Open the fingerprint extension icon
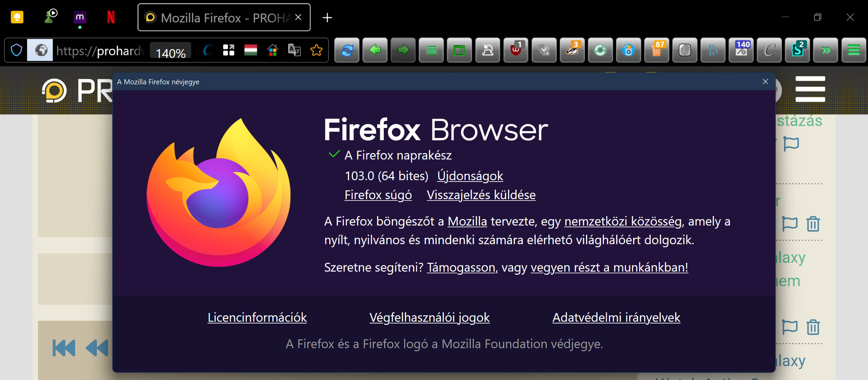 pyautogui.click(x=684, y=50)
